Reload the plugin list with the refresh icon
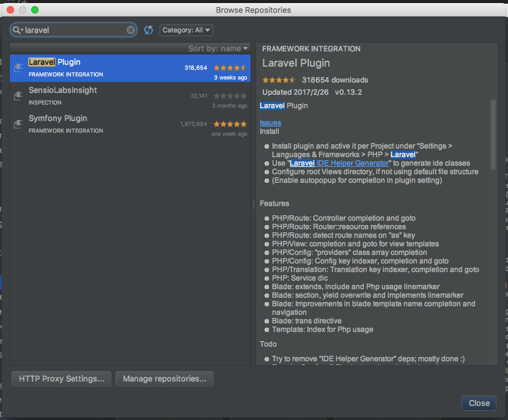The height and width of the screenshot is (420, 508). point(149,30)
